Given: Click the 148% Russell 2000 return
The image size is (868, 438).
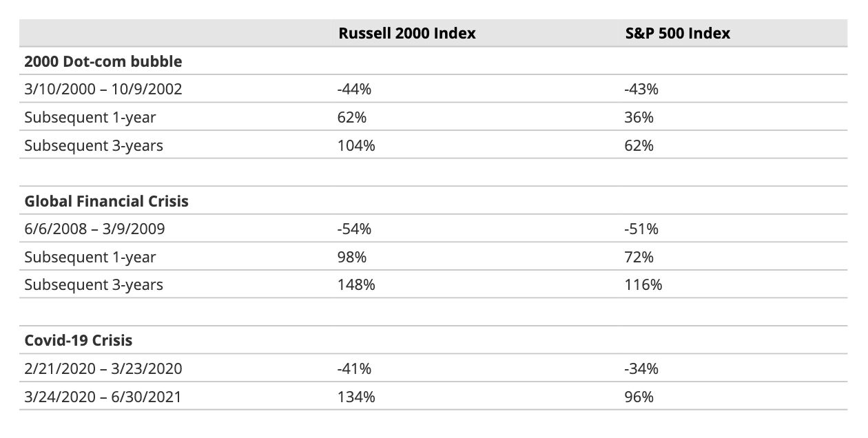Looking at the screenshot, I should (x=356, y=284).
